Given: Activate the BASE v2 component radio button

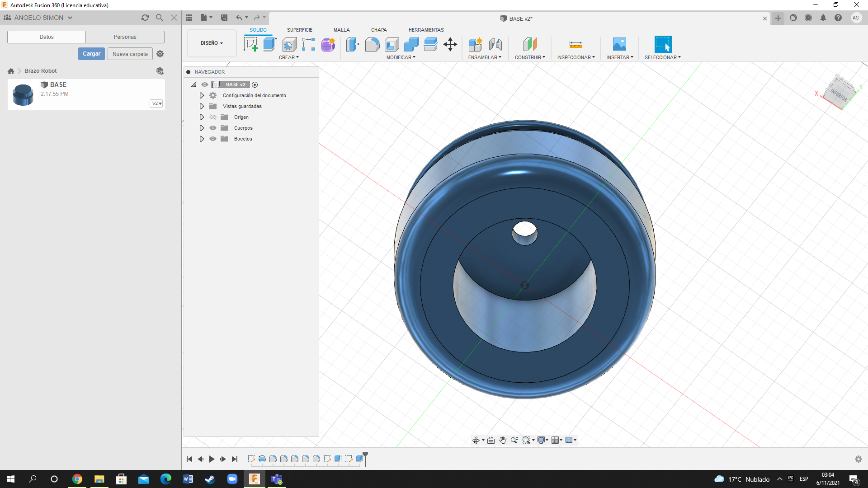Looking at the screenshot, I should [255, 84].
